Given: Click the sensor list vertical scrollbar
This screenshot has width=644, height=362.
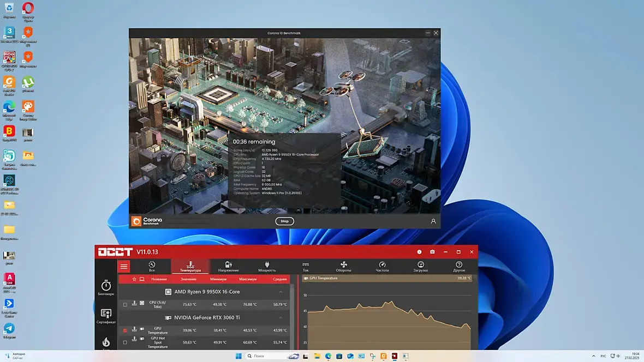Looking at the screenshot, I should pyautogui.click(x=292, y=316).
